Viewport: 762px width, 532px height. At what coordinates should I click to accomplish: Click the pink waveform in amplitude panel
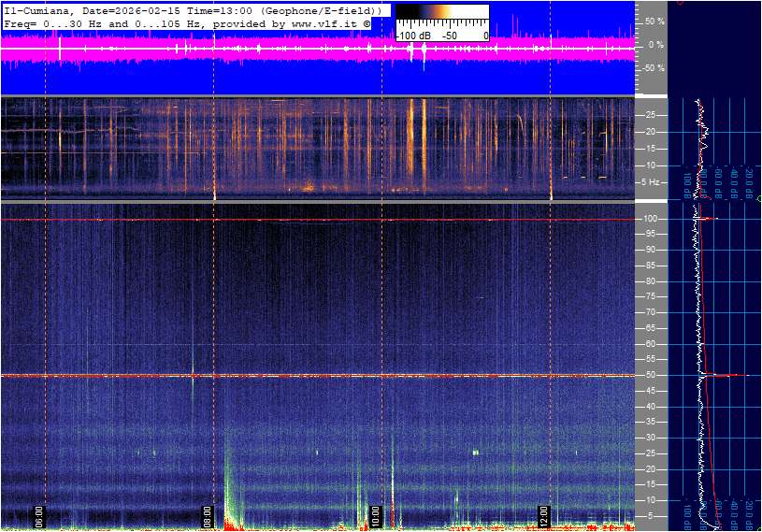280,51
